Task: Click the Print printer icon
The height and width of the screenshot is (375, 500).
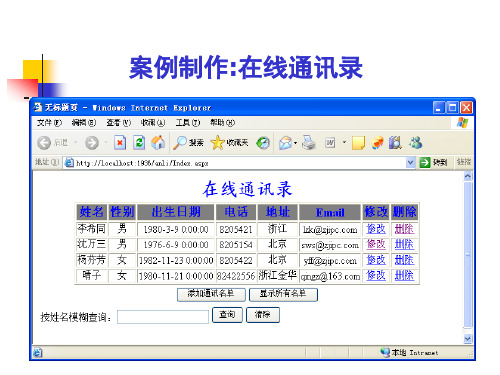Action: point(309,143)
